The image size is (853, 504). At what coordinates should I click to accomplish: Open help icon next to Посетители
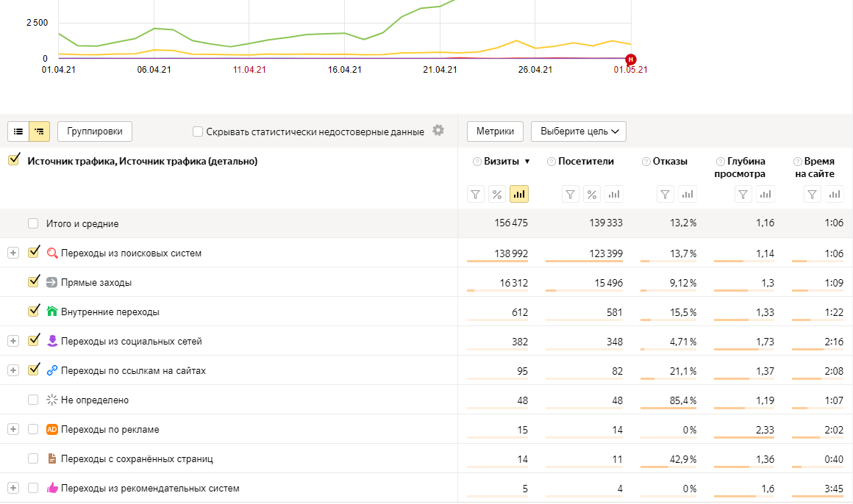[x=551, y=162]
